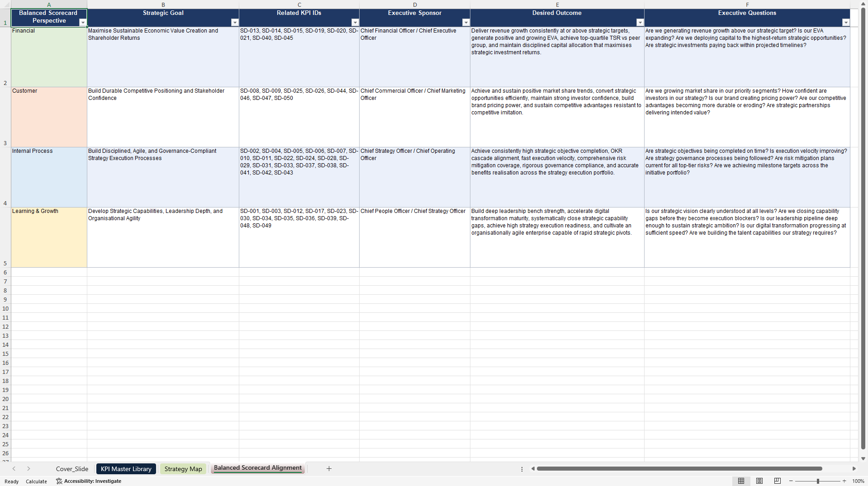Select column B header

pos(163,5)
